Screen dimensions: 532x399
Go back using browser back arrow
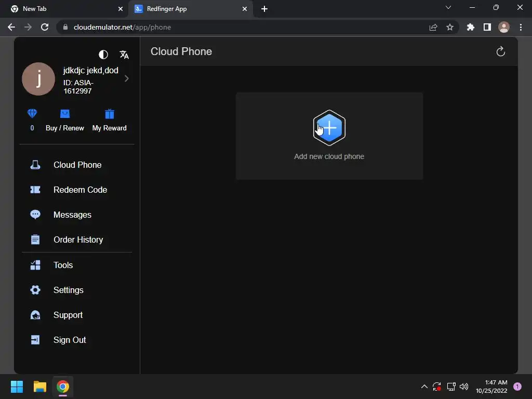coord(11,27)
